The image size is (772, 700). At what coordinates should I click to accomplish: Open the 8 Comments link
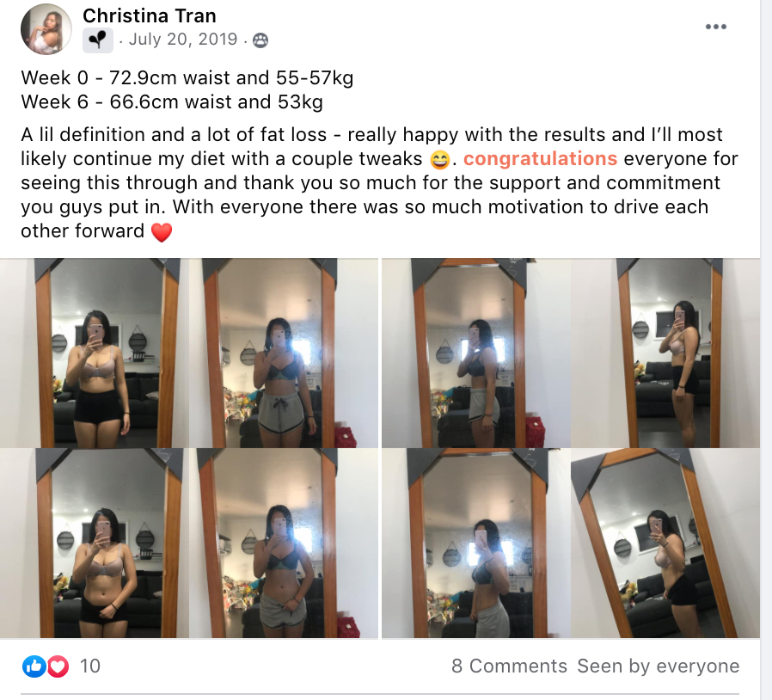pos(509,666)
